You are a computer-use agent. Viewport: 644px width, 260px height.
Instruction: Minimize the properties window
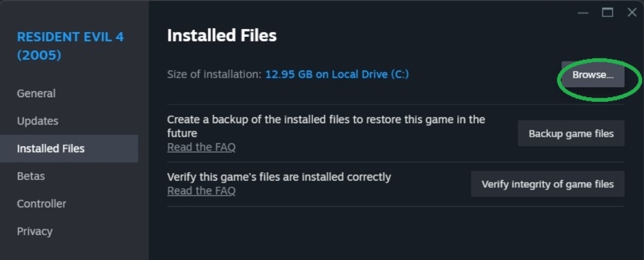583,12
